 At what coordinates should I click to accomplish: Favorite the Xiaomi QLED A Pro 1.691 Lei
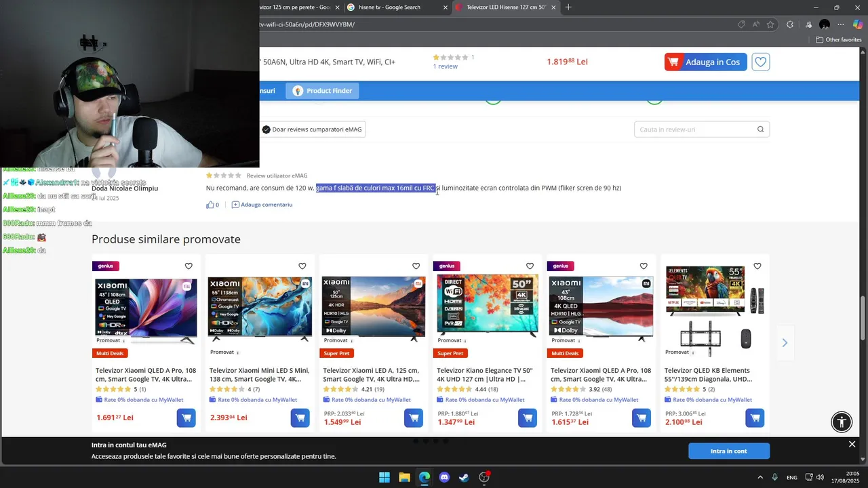189,266
